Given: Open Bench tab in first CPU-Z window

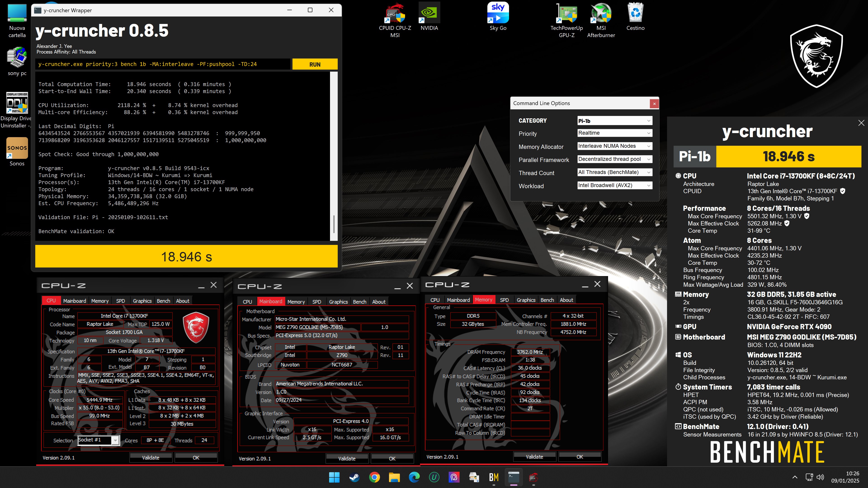Looking at the screenshot, I should click(163, 301).
